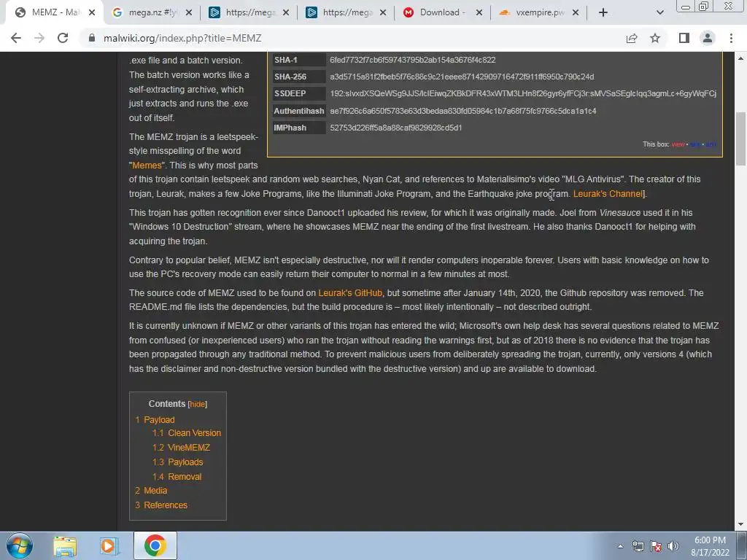
Task: Open the Chrome three-dot menu
Action: pyautogui.click(x=731, y=38)
